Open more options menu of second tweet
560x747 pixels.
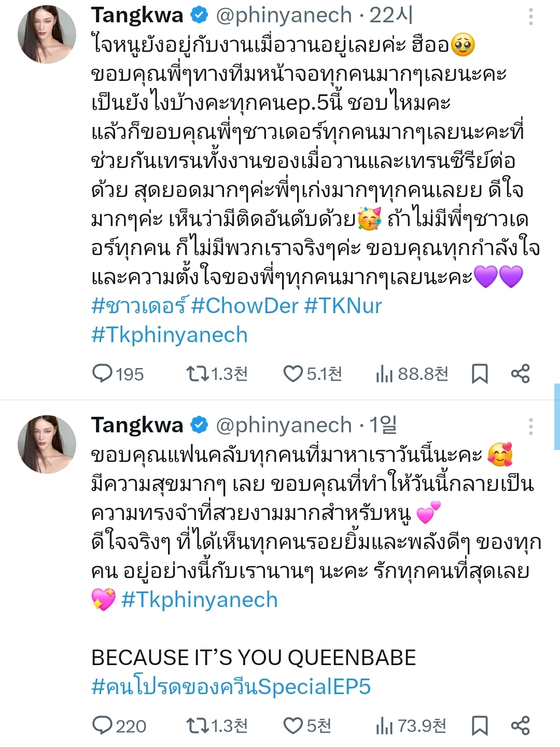tap(530, 426)
